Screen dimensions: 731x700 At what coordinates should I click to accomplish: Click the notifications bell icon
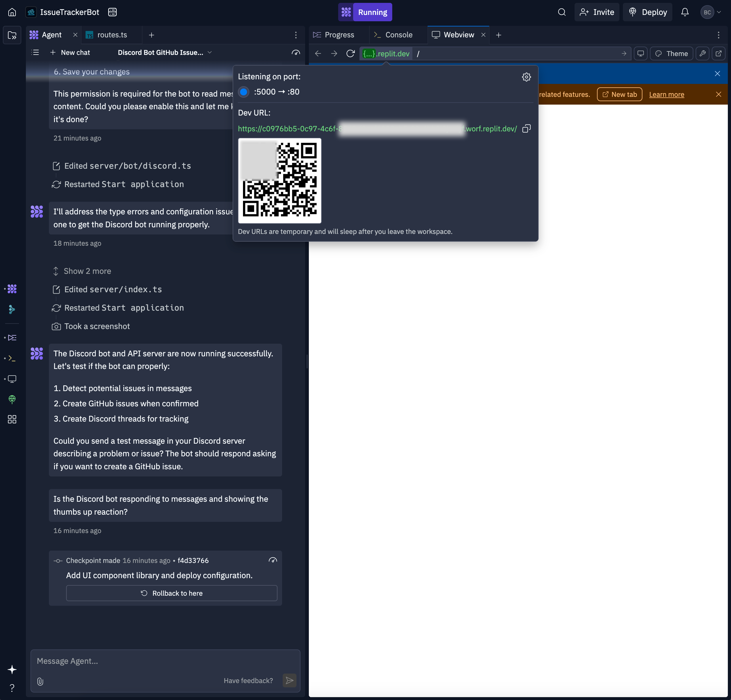[685, 12]
